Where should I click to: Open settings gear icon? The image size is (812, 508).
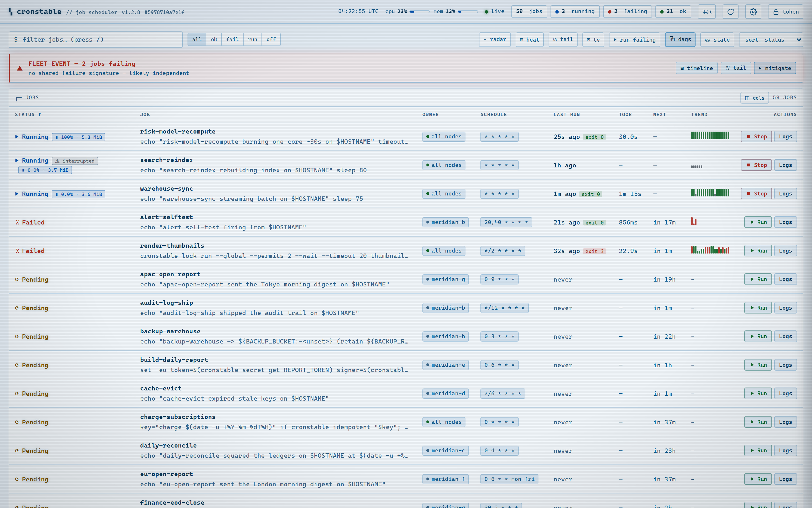click(x=753, y=12)
